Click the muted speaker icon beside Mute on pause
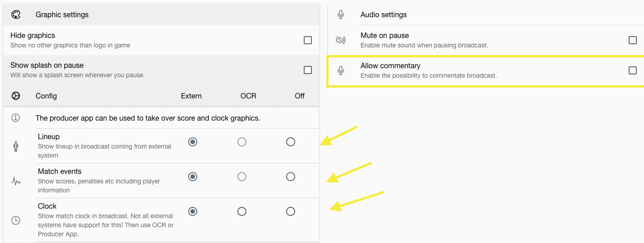This screenshot has width=644, height=243. (341, 40)
